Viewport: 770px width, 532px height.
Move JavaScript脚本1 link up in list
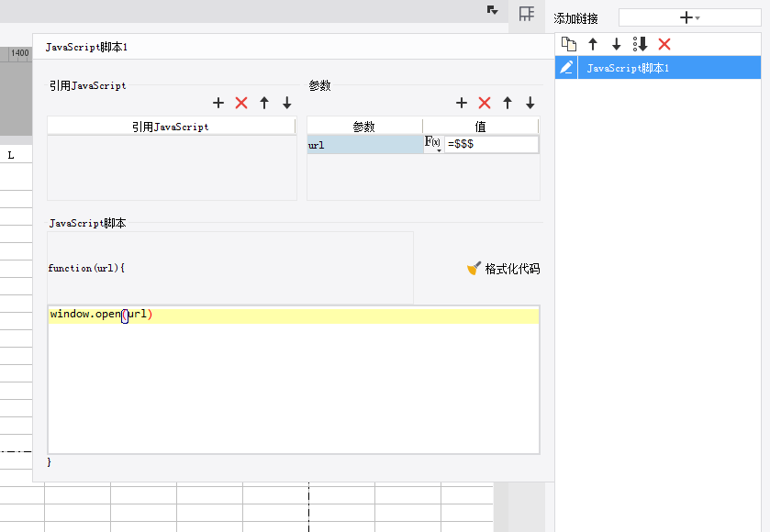[x=593, y=44]
